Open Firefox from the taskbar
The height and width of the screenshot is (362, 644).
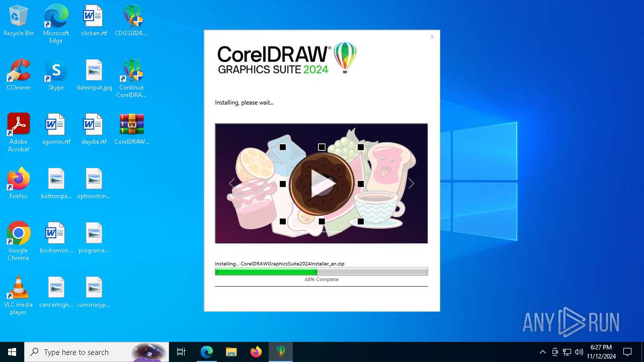[256, 352]
